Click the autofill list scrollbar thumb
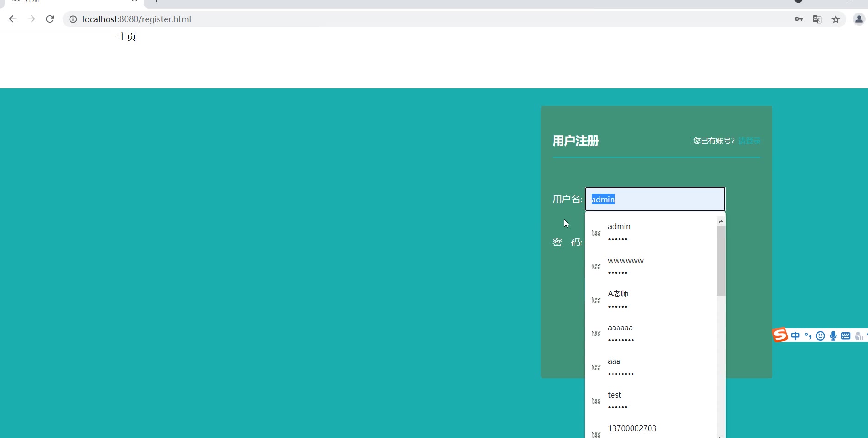 tap(721, 261)
